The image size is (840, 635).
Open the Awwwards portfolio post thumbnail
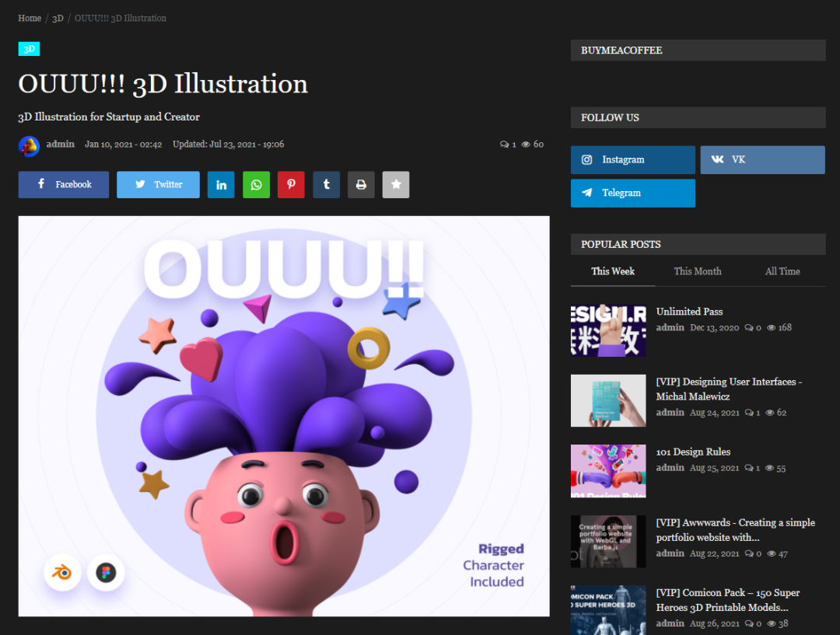(x=608, y=541)
